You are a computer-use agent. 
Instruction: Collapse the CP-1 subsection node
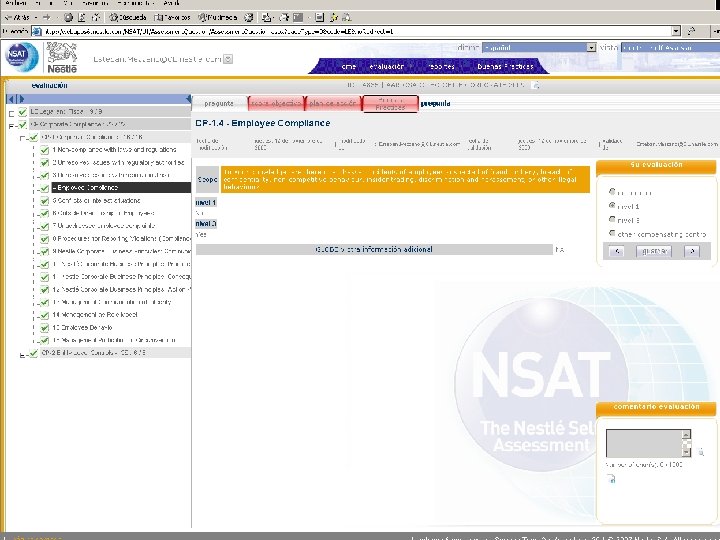(22, 139)
